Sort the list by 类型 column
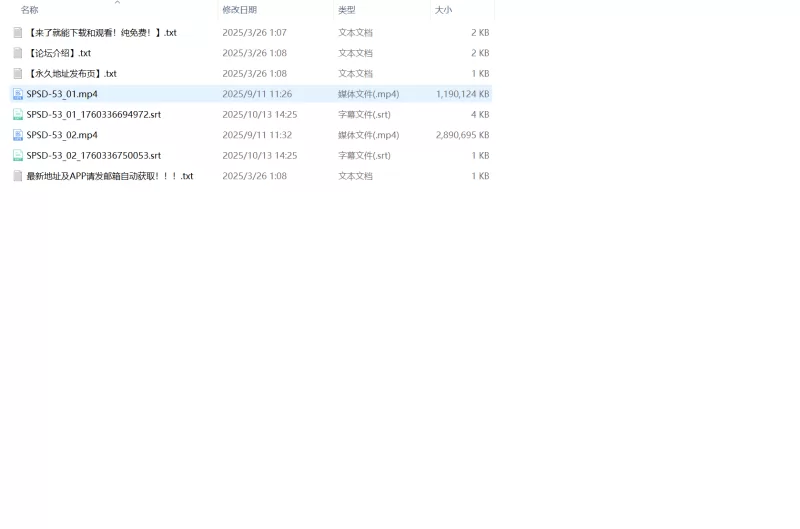Screen dimensions: 800x529 tap(346, 10)
